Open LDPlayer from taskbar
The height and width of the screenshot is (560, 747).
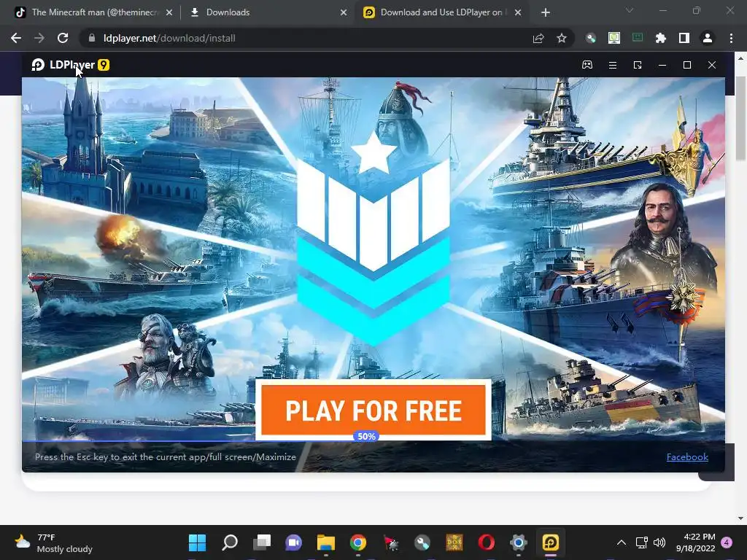(550, 542)
